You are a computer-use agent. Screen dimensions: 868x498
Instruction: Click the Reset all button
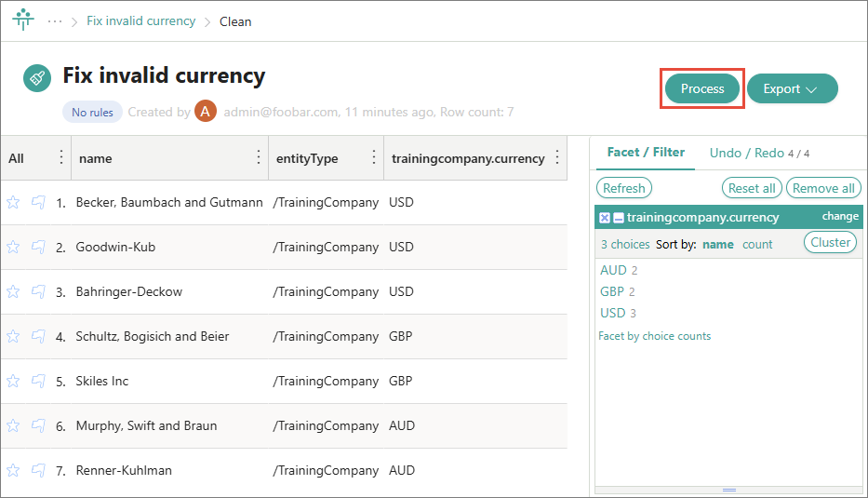[x=752, y=188]
